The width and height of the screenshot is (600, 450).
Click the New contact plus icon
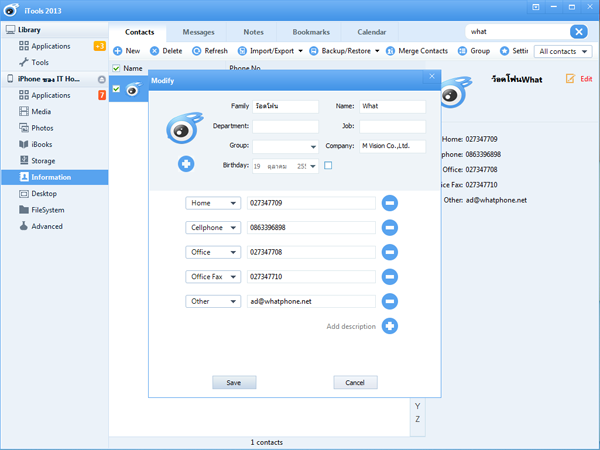tap(118, 51)
